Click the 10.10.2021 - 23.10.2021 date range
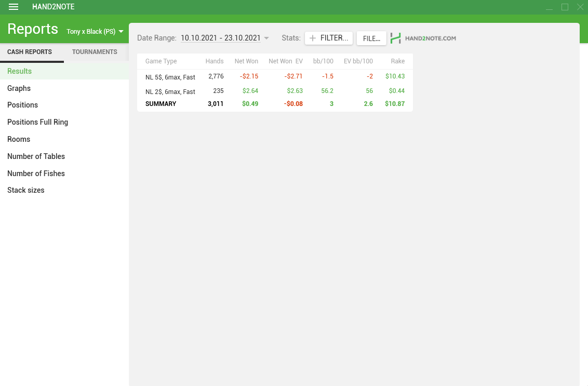This screenshot has width=588, height=386. 220,38
